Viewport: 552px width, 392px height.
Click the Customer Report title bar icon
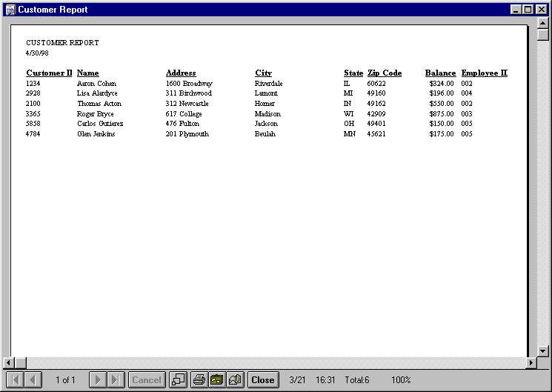click(10, 10)
